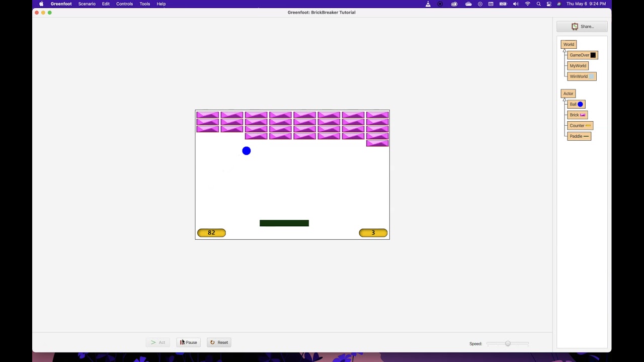Open Control Center icon
The height and width of the screenshot is (362, 644).
click(x=549, y=4)
